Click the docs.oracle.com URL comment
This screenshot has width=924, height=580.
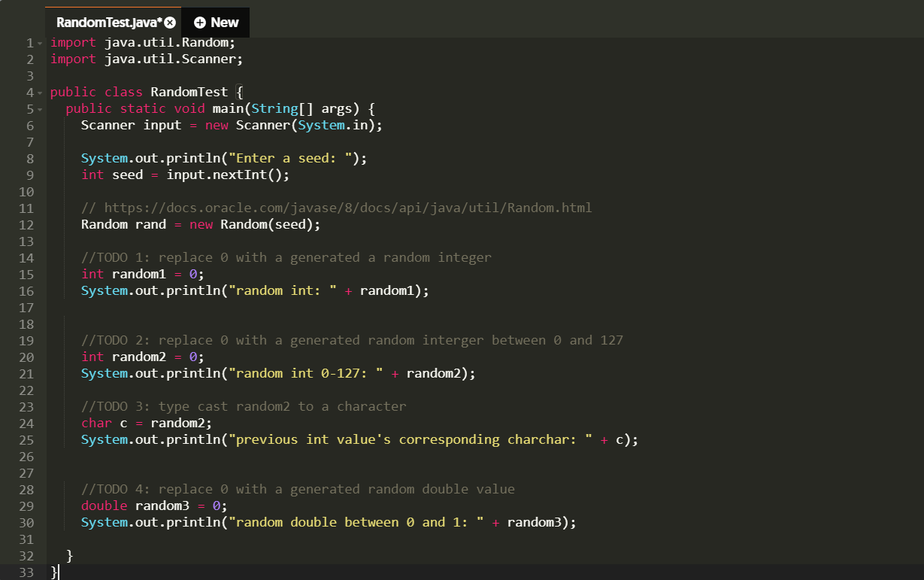(x=337, y=208)
